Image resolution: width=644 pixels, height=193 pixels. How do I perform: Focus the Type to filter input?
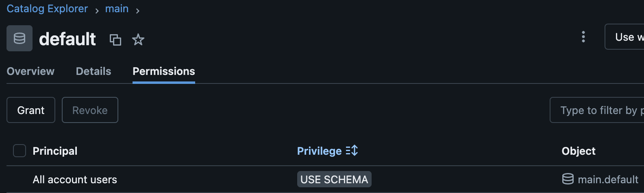[x=597, y=110]
